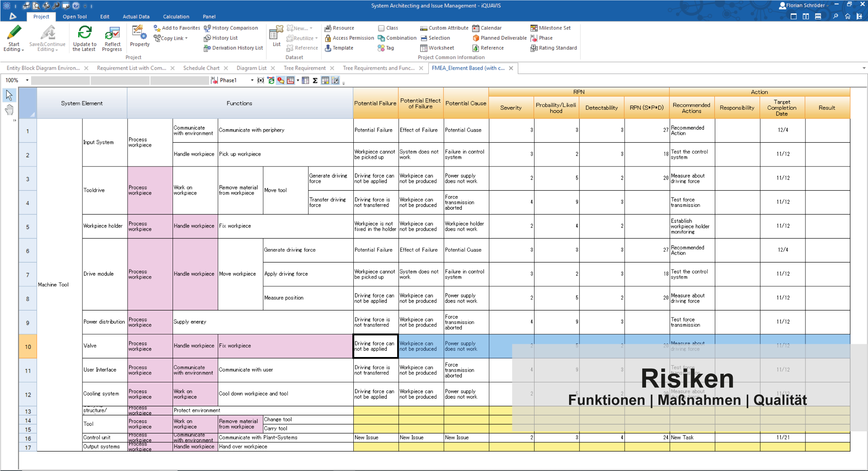
Task: Click the Worksheet button
Action: point(437,48)
